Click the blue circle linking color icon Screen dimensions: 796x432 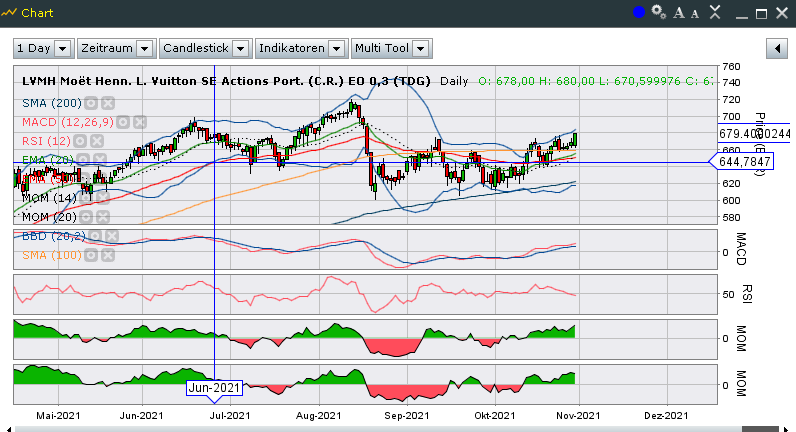click(639, 12)
